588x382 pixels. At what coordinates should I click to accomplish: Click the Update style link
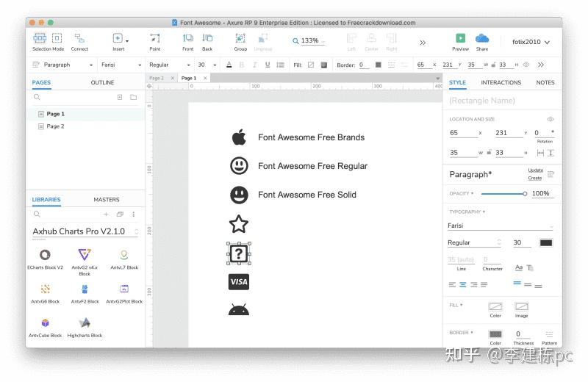pyautogui.click(x=536, y=170)
